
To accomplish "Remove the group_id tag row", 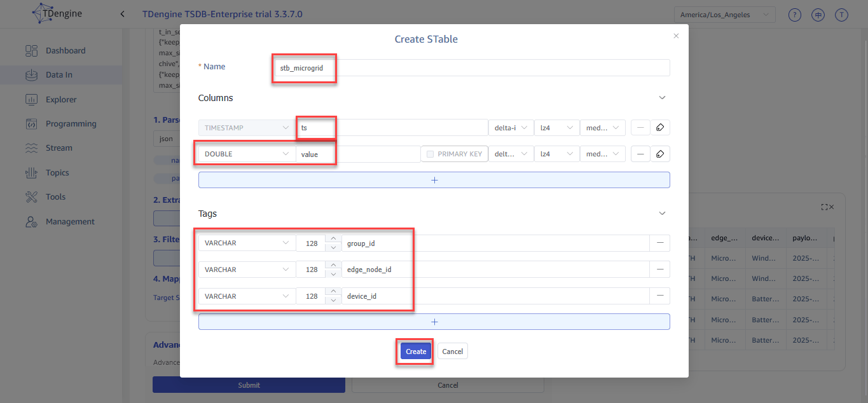I will tap(659, 243).
